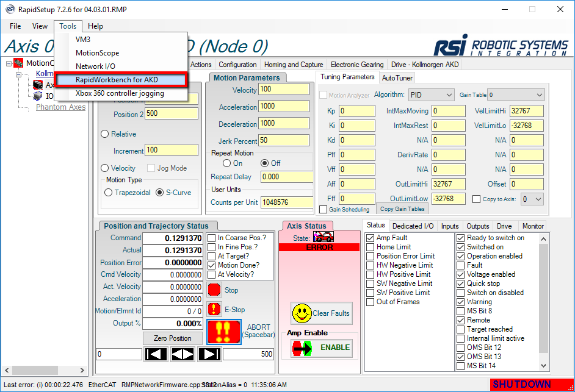The height and width of the screenshot is (392, 575).
Task: Click the Axis node motor icon in tree
Action: [x=37, y=85]
